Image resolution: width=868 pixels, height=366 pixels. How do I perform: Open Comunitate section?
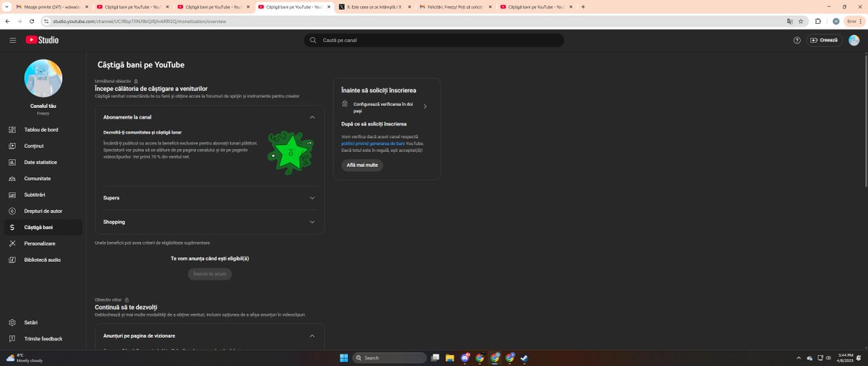click(43, 178)
